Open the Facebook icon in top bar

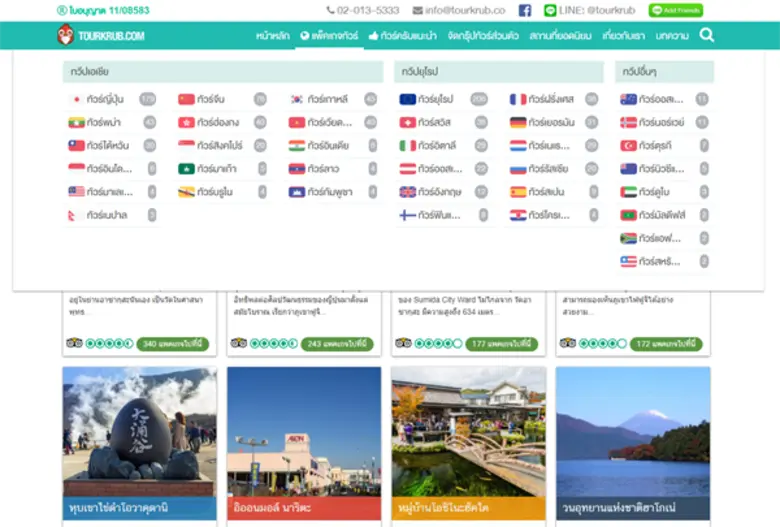[x=525, y=11]
